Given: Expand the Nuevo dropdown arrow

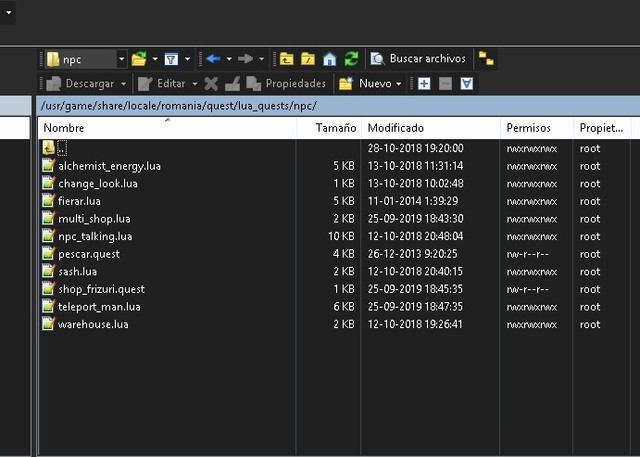Looking at the screenshot, I should tap(399, 84).
